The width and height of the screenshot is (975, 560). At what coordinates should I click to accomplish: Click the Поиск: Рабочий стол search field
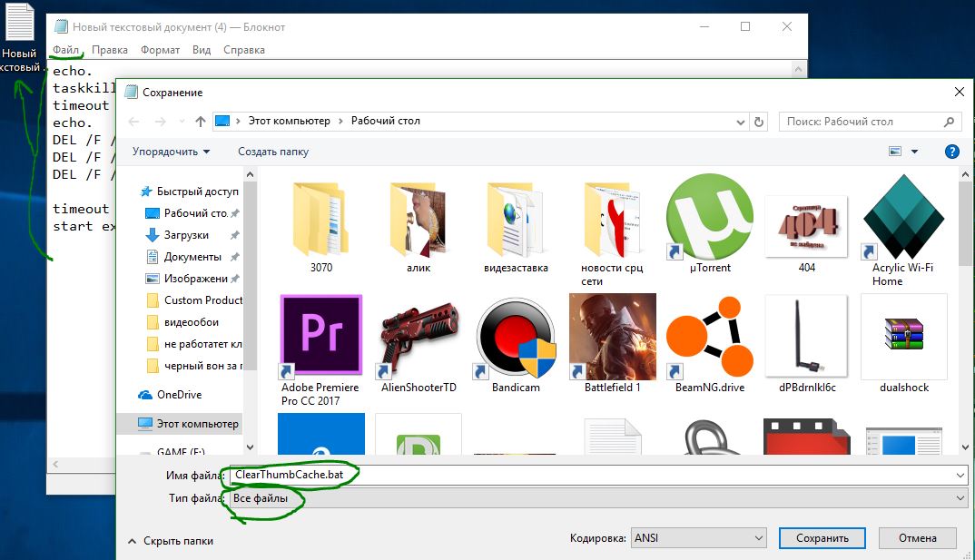[870, 122]
